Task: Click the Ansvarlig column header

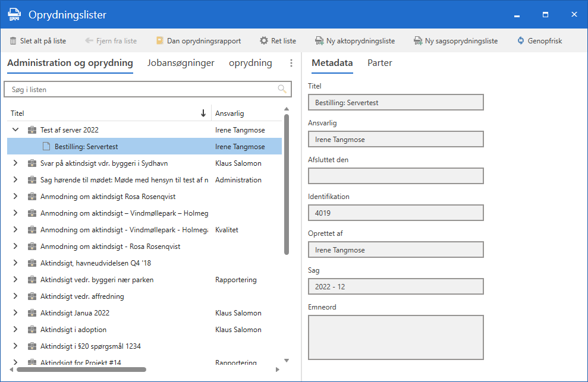Action: [x=229, y=113]
